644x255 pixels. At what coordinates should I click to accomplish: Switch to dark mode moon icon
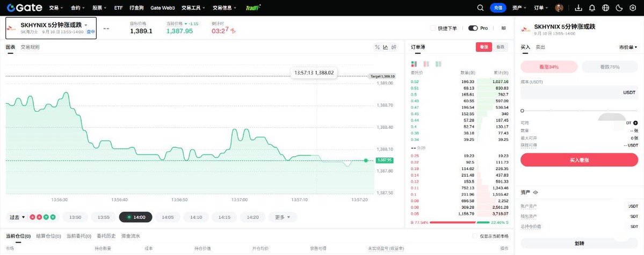620,8
